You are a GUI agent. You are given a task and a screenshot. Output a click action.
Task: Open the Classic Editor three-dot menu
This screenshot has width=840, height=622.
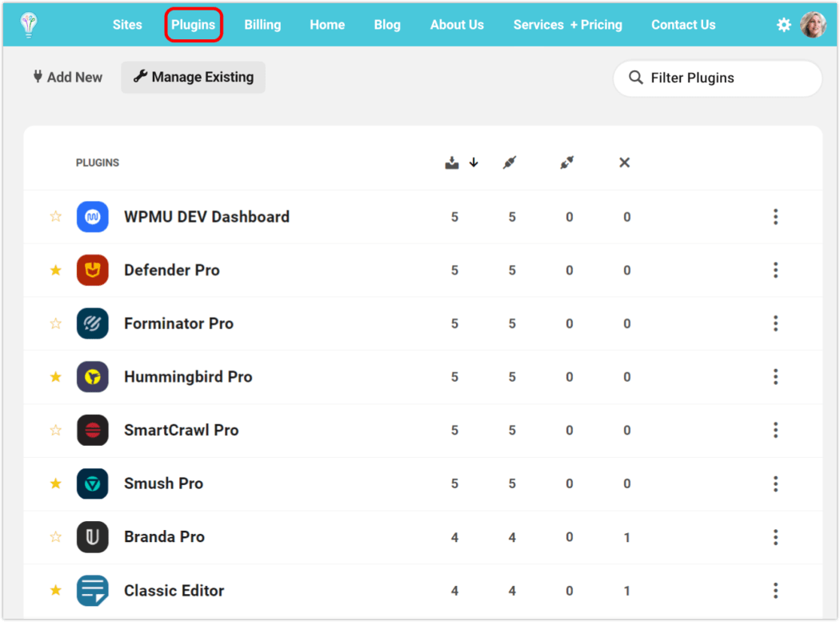pyautogui.click(x=775, y=590)
